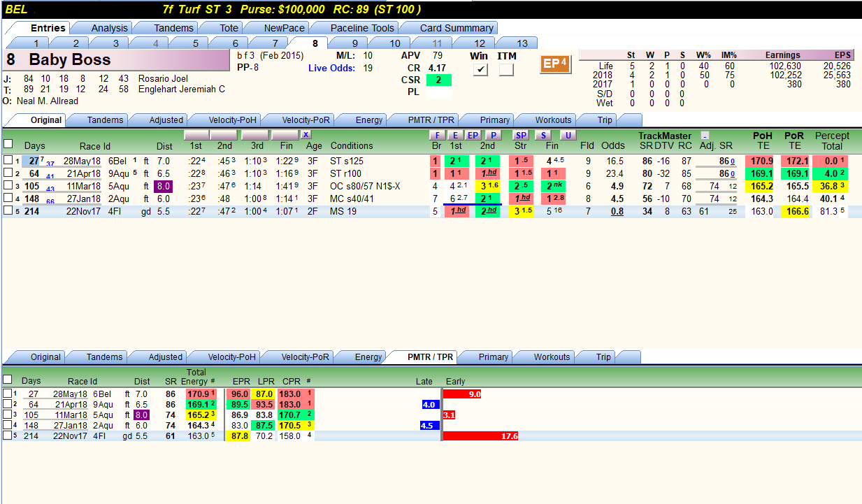Click the 172.1 PoR TE value
The height and width of the screenshot is (504, 862).
(x=794, y=161)
